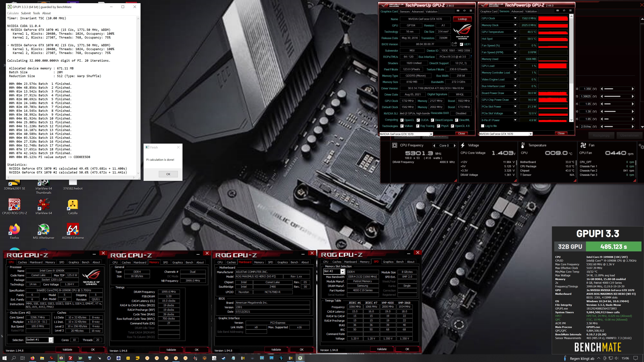
Task: Click the GPUPI pi icon on the taskbar
Action: click(300, 358)
